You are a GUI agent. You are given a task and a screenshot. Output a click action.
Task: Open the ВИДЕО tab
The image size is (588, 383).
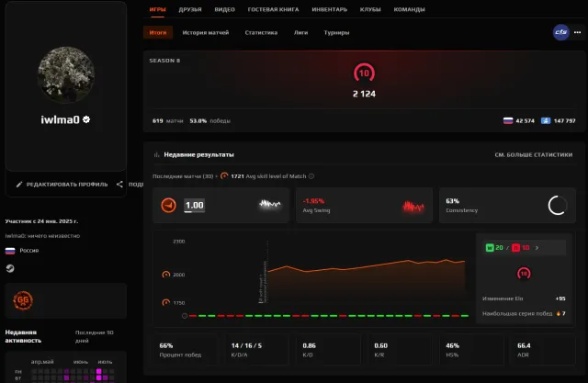coord(224,9)
